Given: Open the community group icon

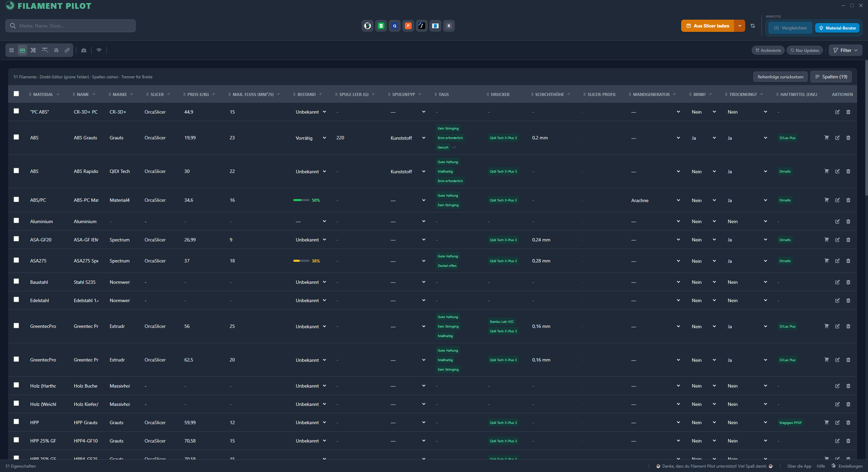Looking at the screenshot, I should tap(84, 50).
